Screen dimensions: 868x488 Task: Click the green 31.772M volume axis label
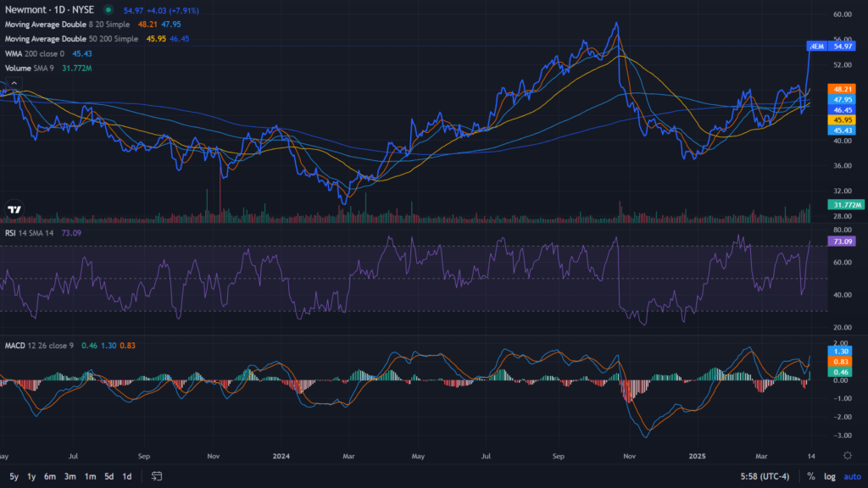(846, 205)
